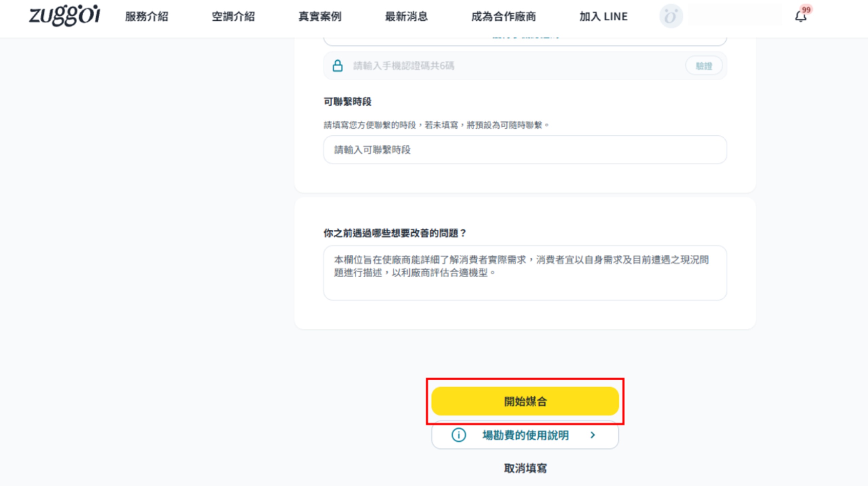The image size is (868, 486).
Task: Click the 99 notification badge
Action: click(x=806, y=10)
